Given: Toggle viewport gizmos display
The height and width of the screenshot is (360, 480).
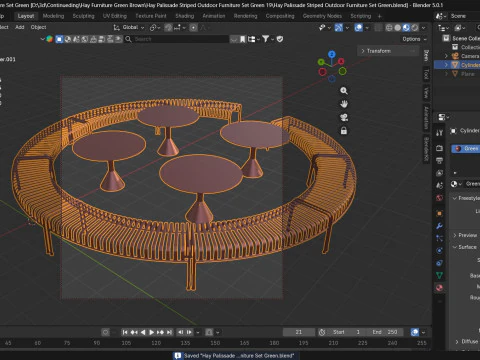Looking at the screenshot, I should coord(339,28).
